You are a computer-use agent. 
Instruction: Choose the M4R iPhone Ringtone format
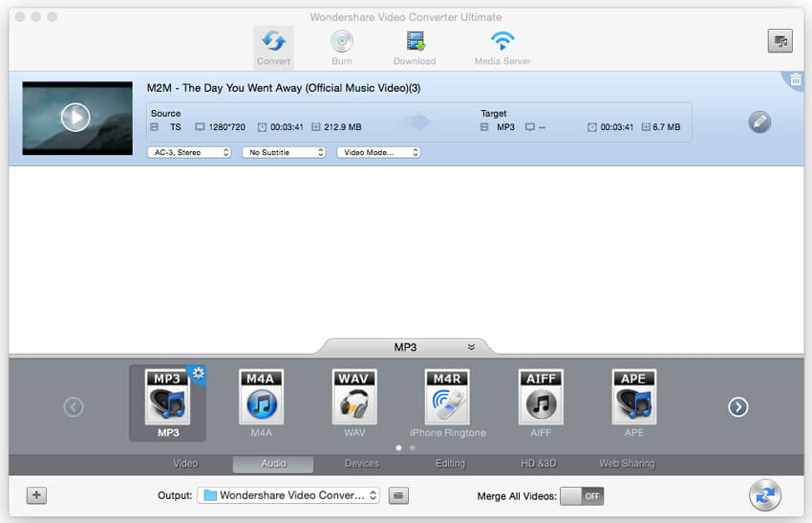pyautogui.click(x=447, y=403)
